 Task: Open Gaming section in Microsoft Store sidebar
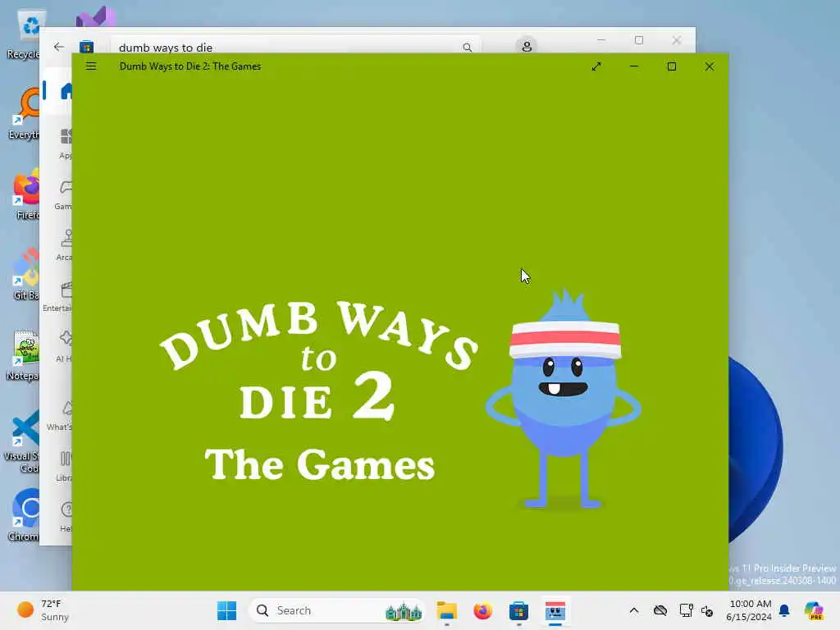[x=64, y=194]
